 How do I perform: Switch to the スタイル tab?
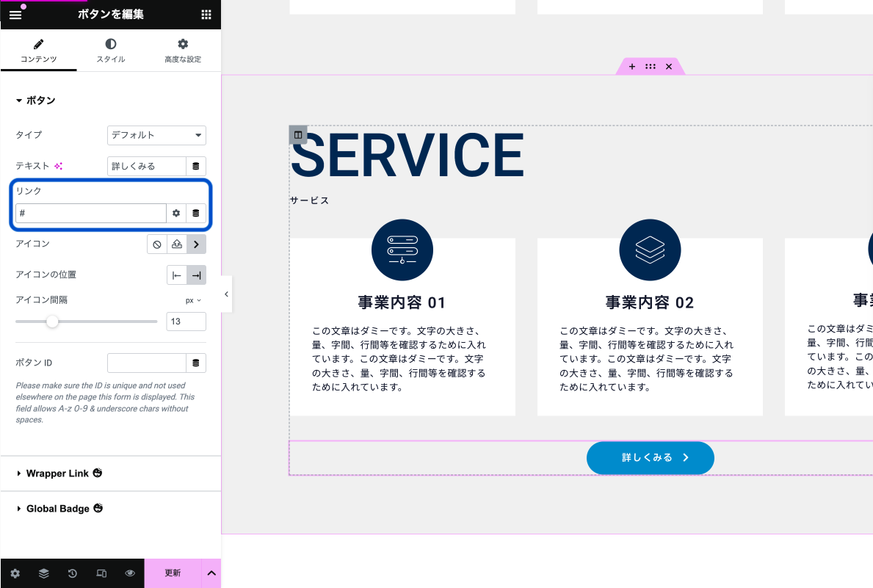pyautogui.click(x=111, y=51)
